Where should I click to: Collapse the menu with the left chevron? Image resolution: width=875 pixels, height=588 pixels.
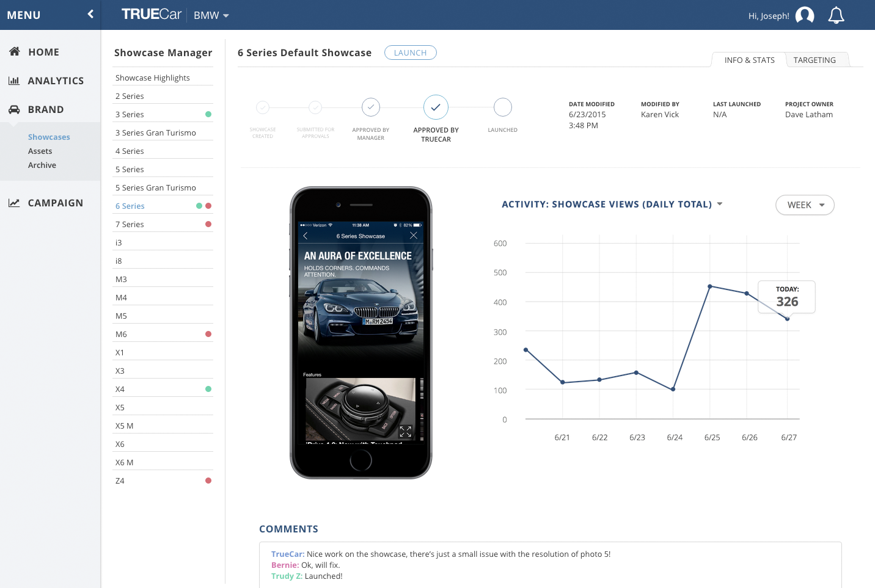click(x=90, y=14)
